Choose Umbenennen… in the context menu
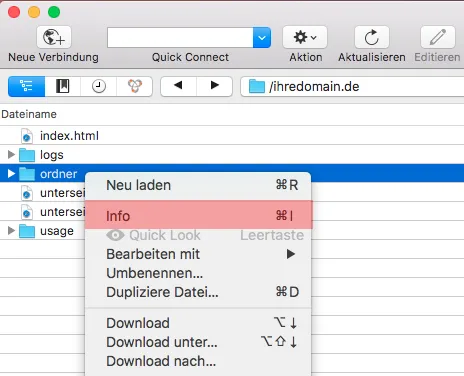This screenshot has height=376, width=464. coord(198,273)
